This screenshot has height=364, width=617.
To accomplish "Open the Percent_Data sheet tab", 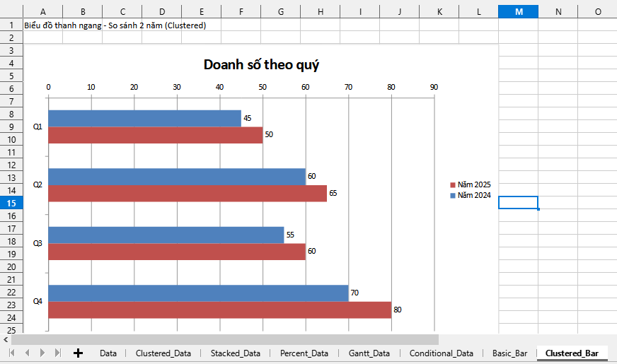I will [304, 353].
